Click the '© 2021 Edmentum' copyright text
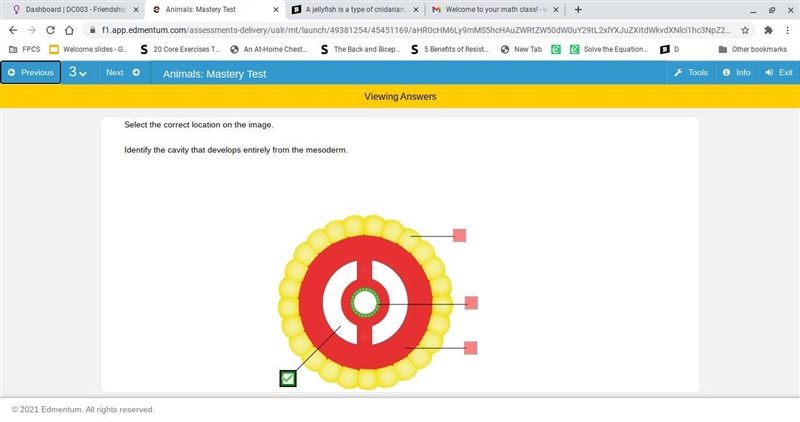 tap(83, 409)
